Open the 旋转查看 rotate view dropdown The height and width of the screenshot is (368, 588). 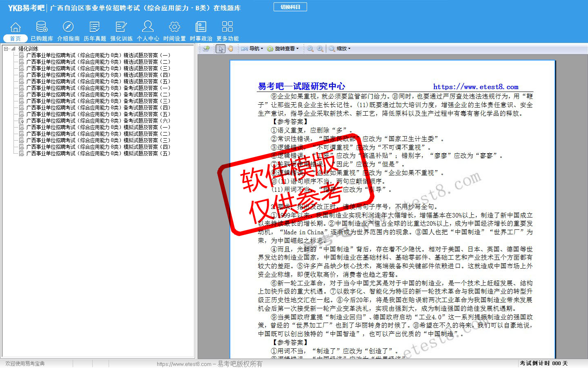tap(283, 49)
